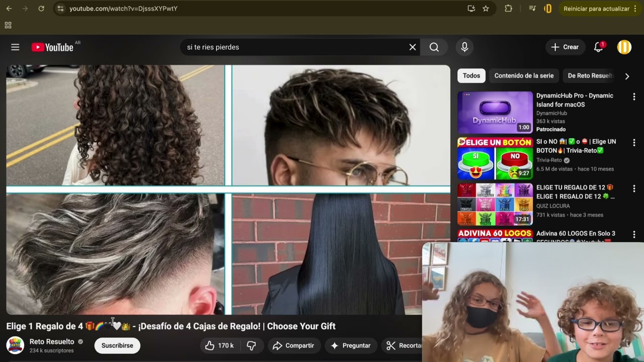The height and width of the screenshot is (362, 644).
Task: Open options for Adivina 60 LOGOS video
Action: 634,234
